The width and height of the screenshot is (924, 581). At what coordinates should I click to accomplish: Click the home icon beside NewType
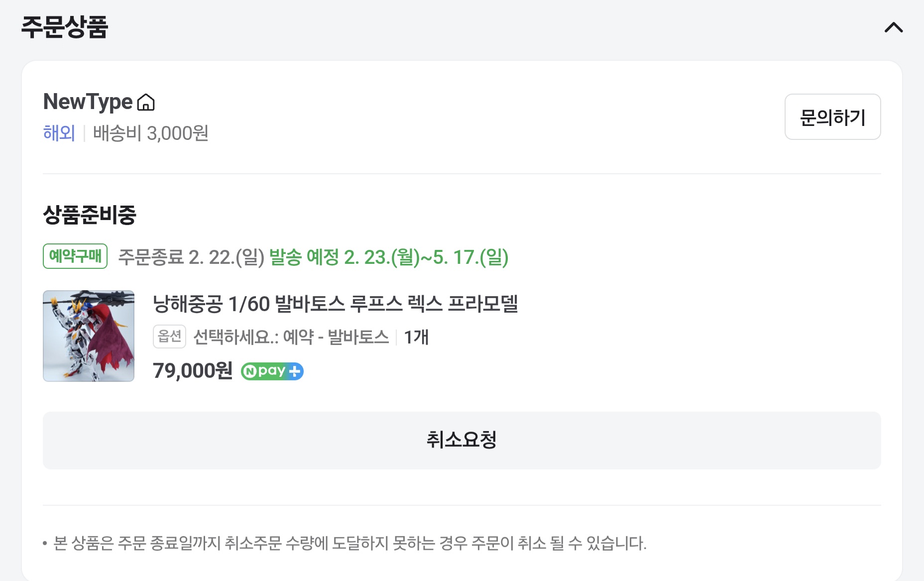[146, 103]
